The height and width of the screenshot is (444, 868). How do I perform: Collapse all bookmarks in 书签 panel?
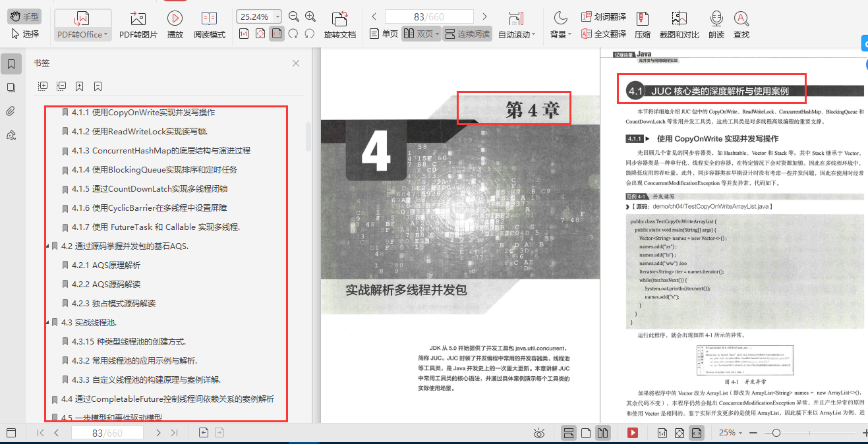61,86
